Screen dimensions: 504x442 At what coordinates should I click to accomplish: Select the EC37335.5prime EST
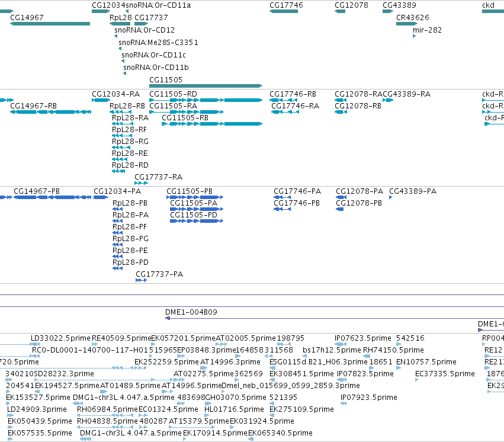point(416,380)
